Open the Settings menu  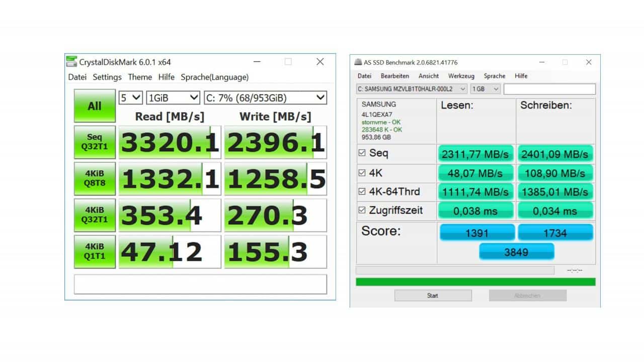tap(107, 77)
